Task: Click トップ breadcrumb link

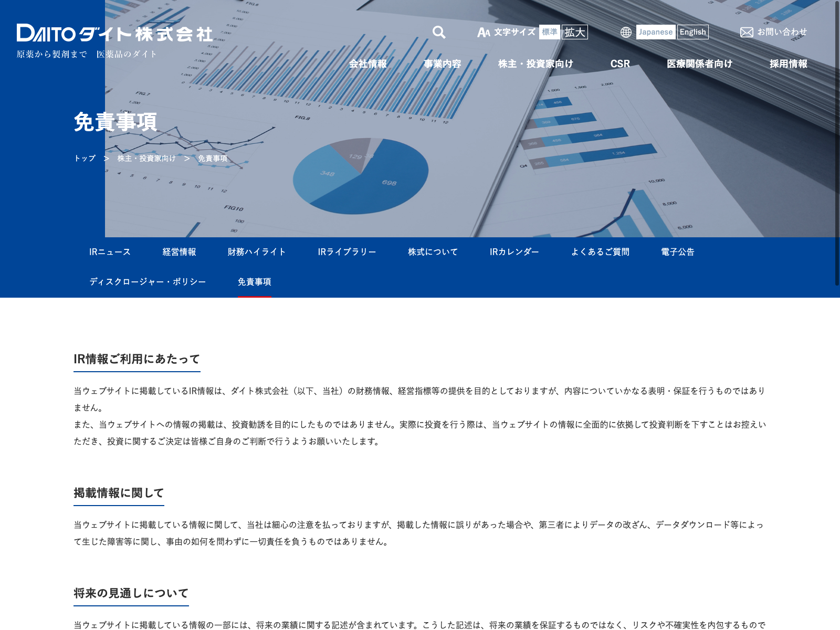Action: [x=85, y=159]
